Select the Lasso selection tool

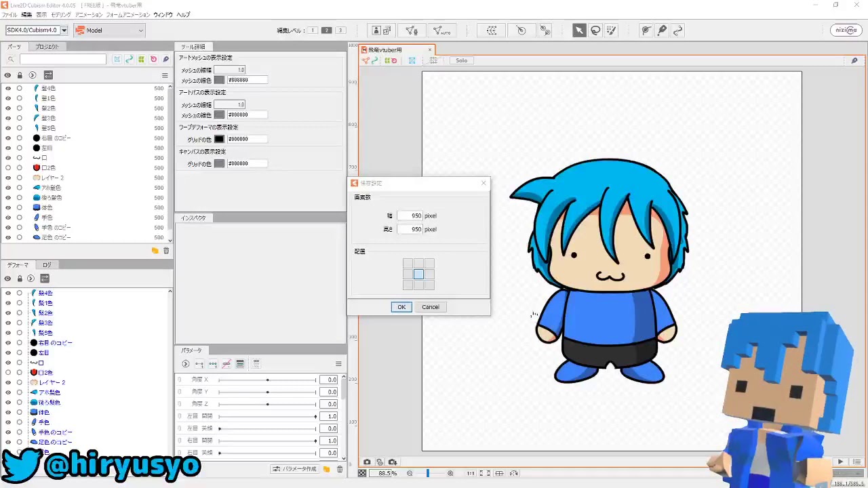pyautogui.click(x=595, y=30)
